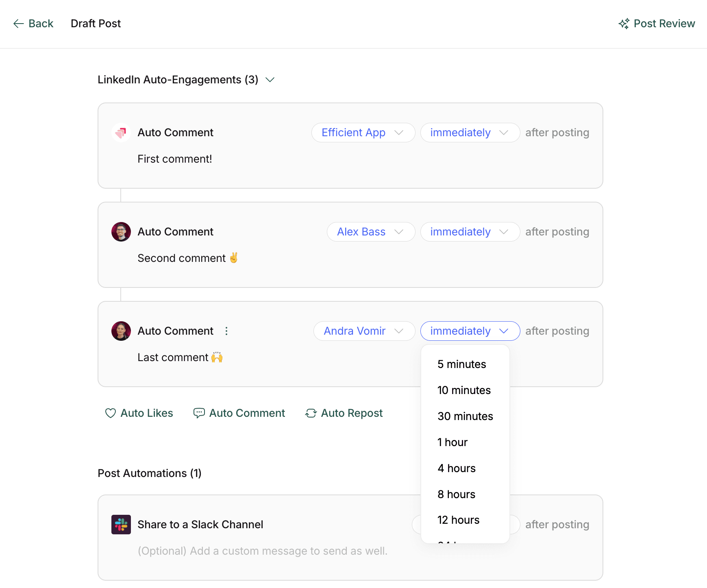Collapse LinkedIn Auto-Engagements section chevron
The height and width of the screenshot is (588, 707).
(270, 80)
